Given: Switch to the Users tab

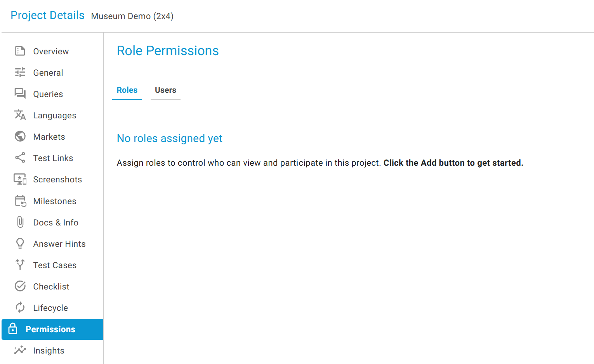Looking at the screenshot, I should click(165, 90).
